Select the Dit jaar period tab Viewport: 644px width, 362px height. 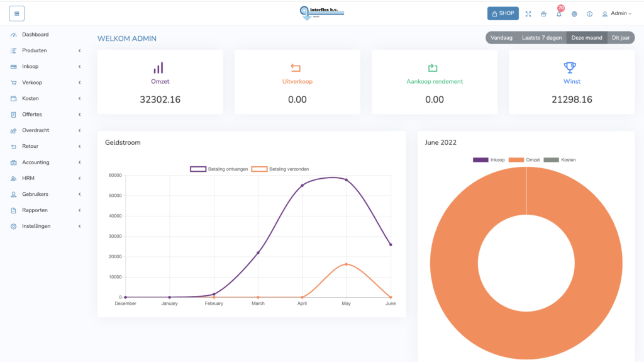(621, 38)
